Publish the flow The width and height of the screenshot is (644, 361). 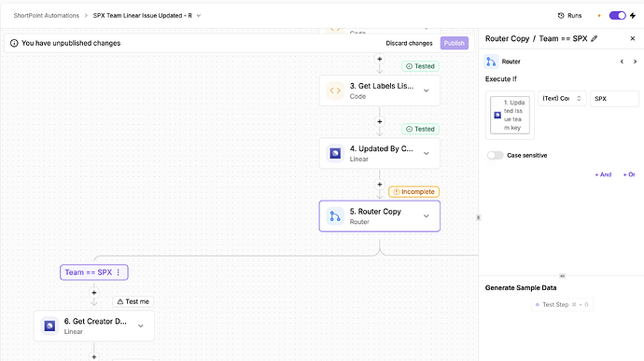coord(455,43)
